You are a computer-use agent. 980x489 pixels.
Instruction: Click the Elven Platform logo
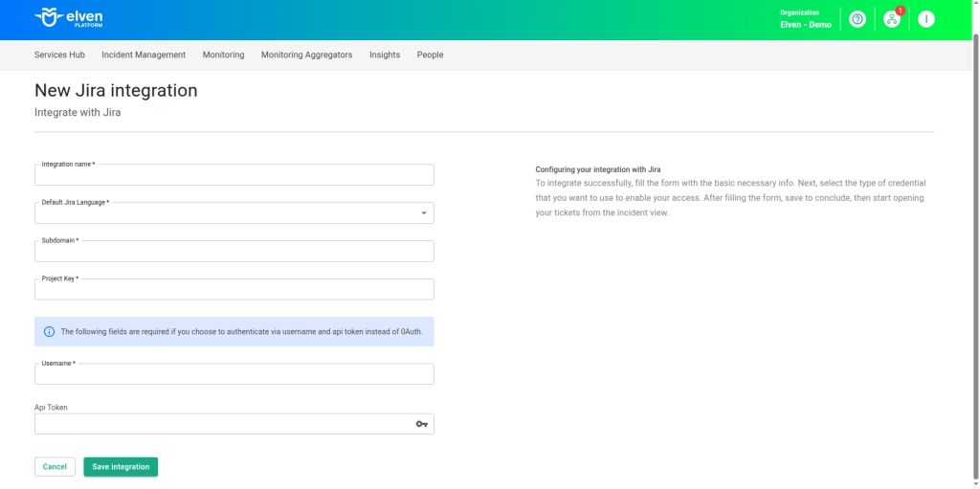(68, 18)
